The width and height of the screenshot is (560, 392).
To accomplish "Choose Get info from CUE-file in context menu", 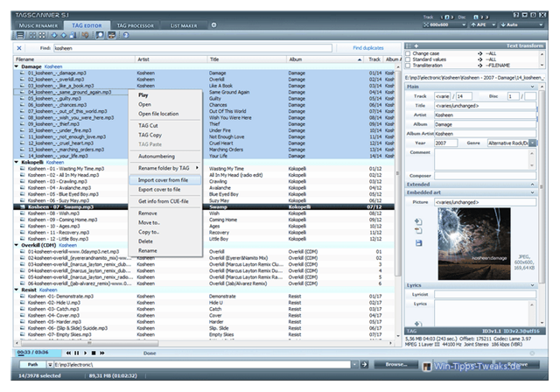I will tap(165, 201).
